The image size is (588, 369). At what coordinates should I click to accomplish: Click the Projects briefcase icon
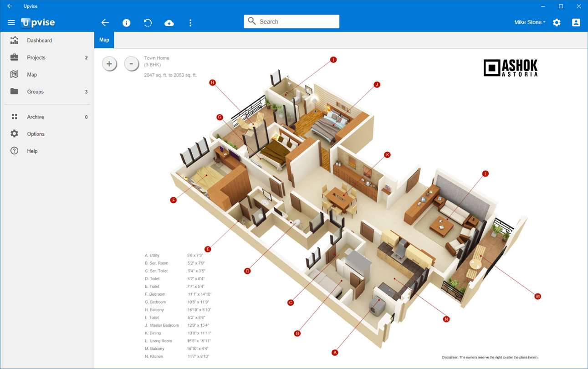[x=14, y=57]
